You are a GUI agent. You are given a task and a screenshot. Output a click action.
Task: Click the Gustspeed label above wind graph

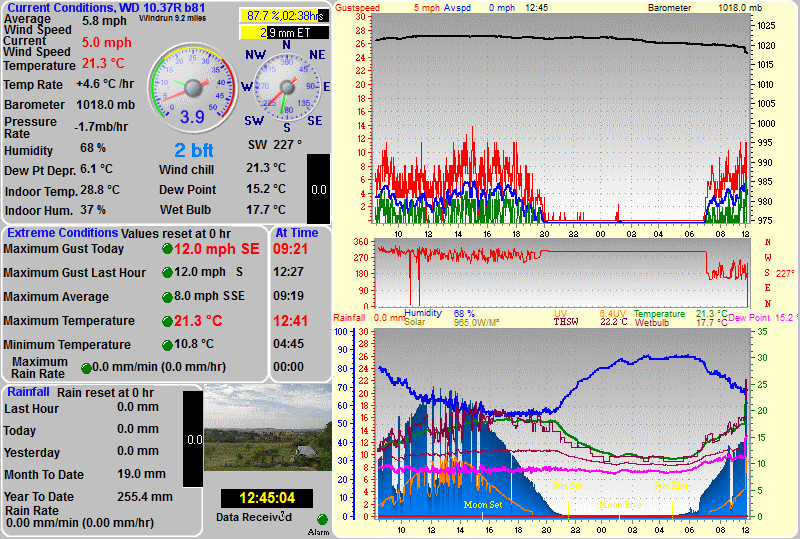tap(358, 8)
